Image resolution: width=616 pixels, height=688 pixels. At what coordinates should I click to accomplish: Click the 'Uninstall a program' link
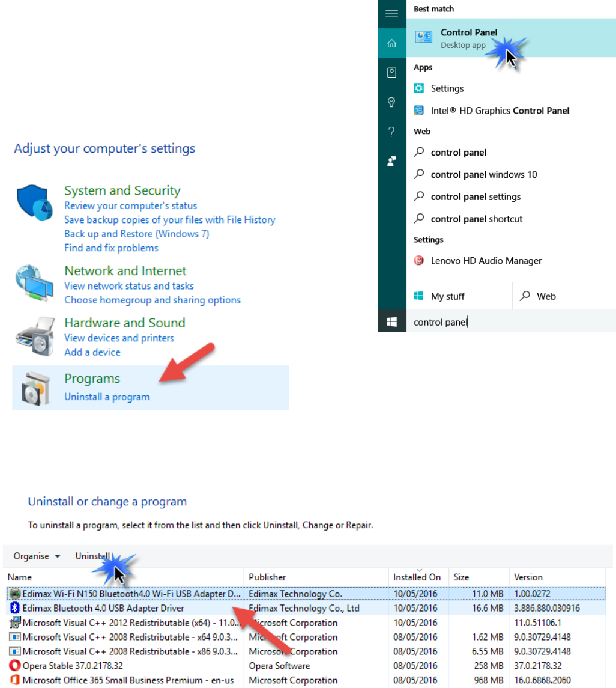click(x=107, y=397)
